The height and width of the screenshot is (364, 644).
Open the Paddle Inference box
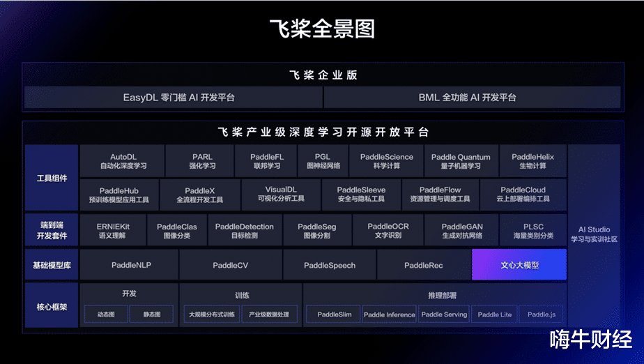point(389,314)
